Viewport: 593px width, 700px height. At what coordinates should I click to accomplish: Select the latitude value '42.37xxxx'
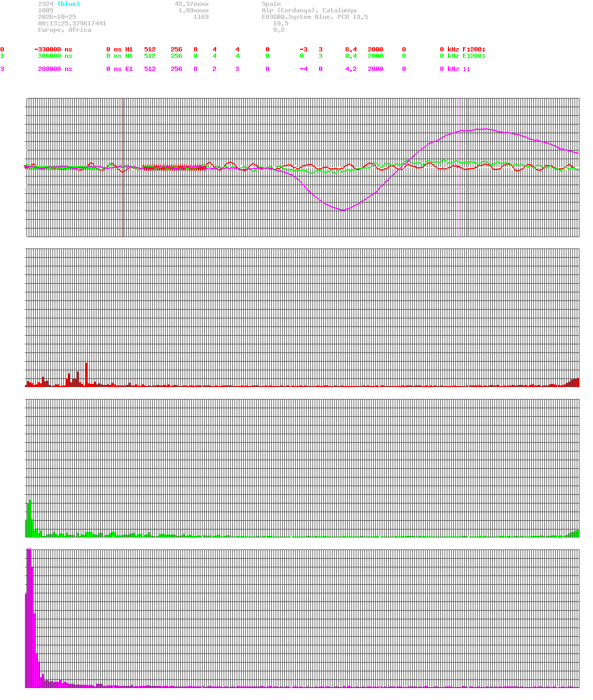click(192, 4)
